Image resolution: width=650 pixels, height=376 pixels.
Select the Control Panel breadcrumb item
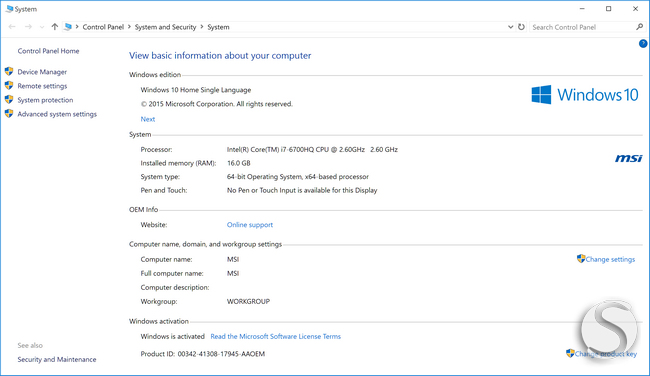[103, 27]
